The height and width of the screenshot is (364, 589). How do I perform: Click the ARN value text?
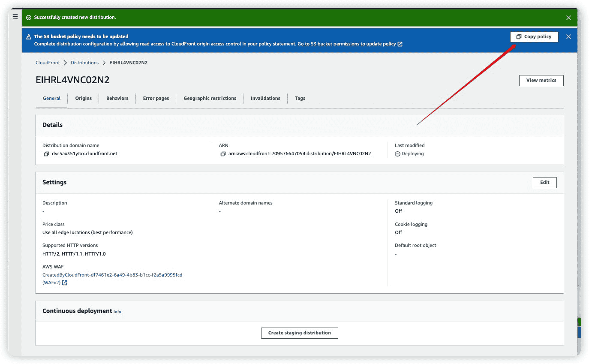[300, 153]
